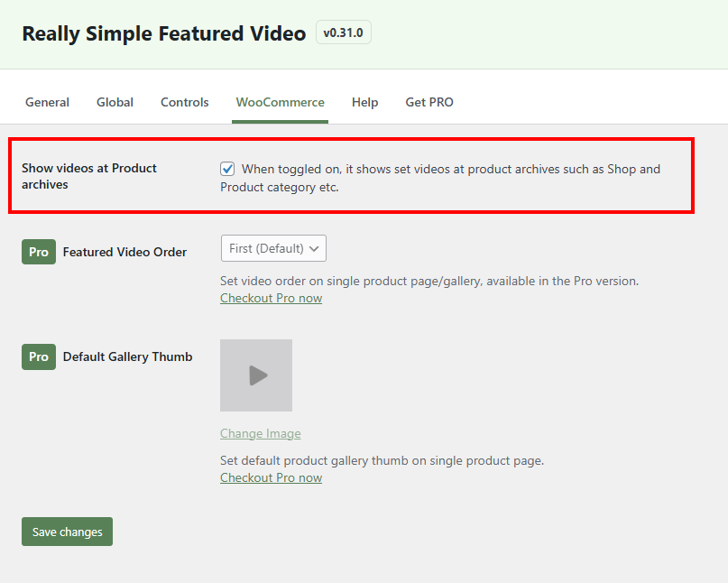Select the Controls tab
The height and width of the screenshot is (583, 728).
point(184,102)
